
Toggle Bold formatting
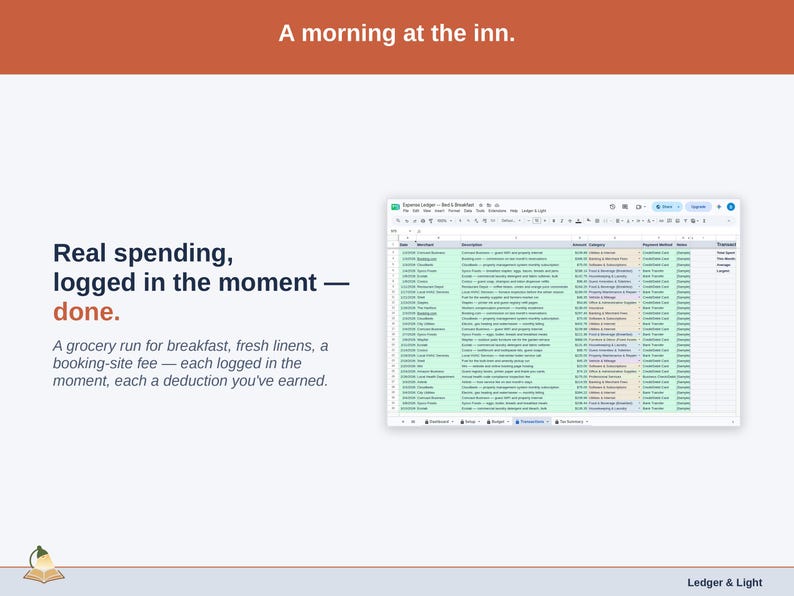pyautogui.click(x=553, y=221)
